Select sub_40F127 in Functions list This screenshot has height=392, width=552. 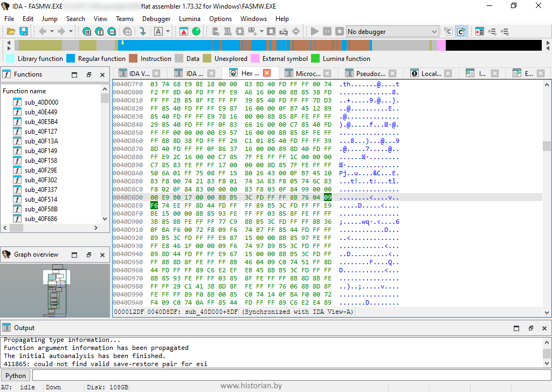(x=41, y=132)
